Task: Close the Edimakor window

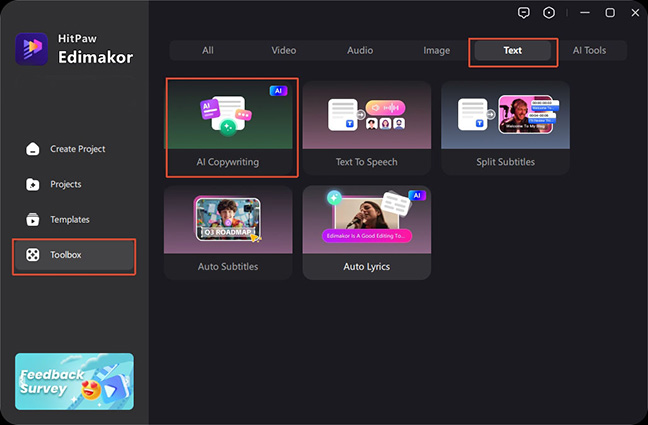Action: click(635, 13)
